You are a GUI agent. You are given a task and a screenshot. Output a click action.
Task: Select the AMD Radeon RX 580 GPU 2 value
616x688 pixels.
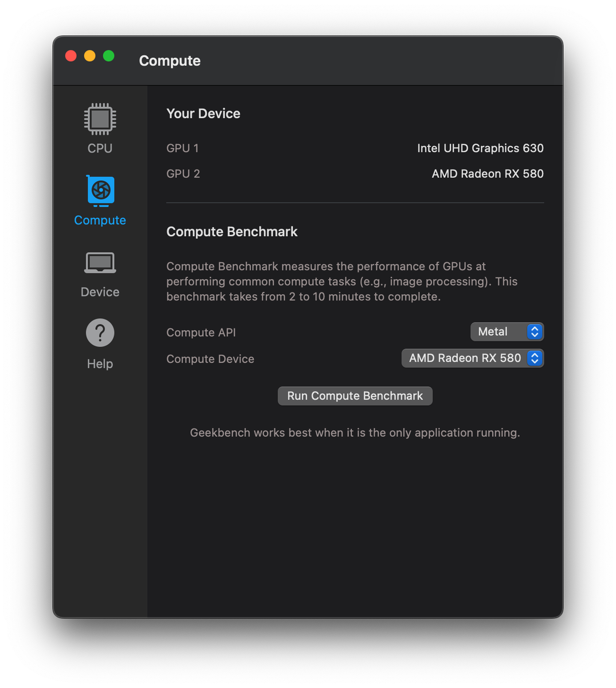488,174
